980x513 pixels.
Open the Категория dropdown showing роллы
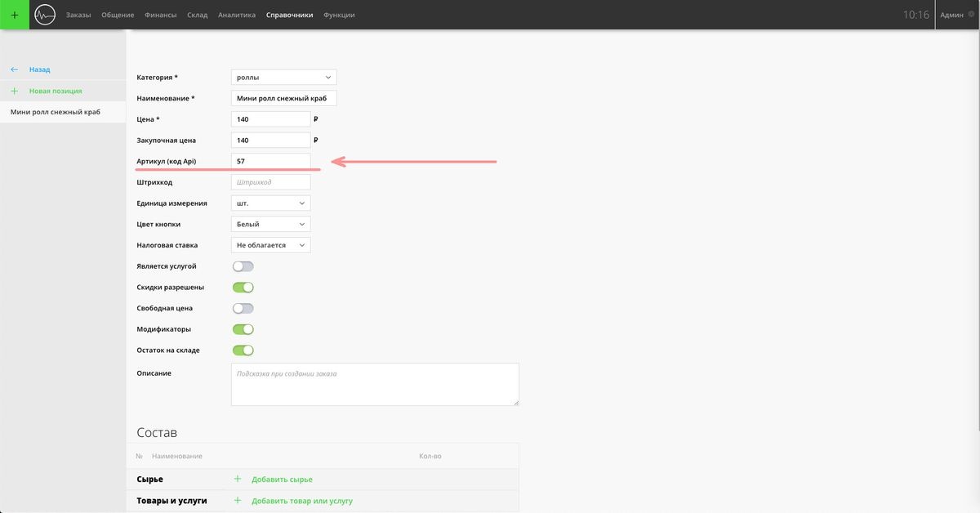[283, 78]
